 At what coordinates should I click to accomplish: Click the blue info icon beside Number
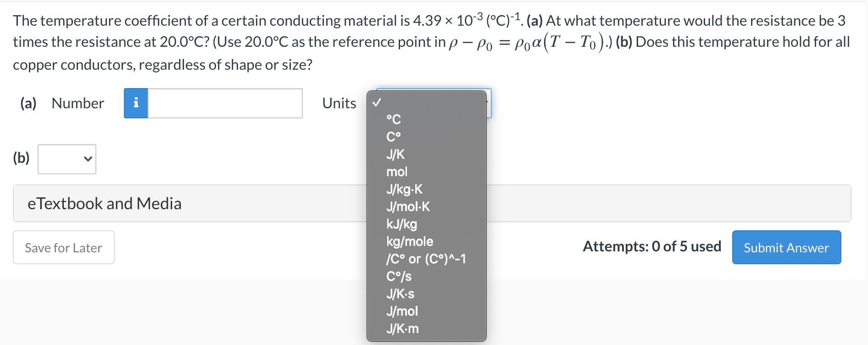point(136,103)
